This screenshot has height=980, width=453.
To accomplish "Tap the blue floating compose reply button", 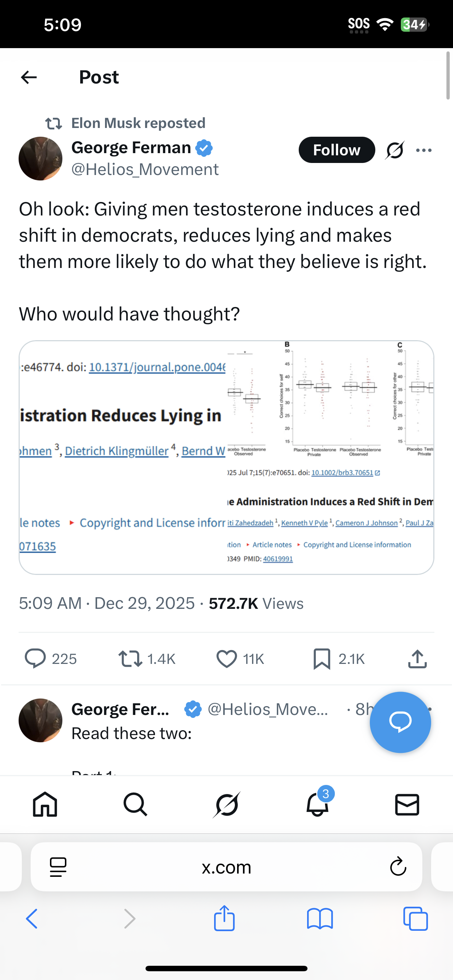I will tap(400, 722).
